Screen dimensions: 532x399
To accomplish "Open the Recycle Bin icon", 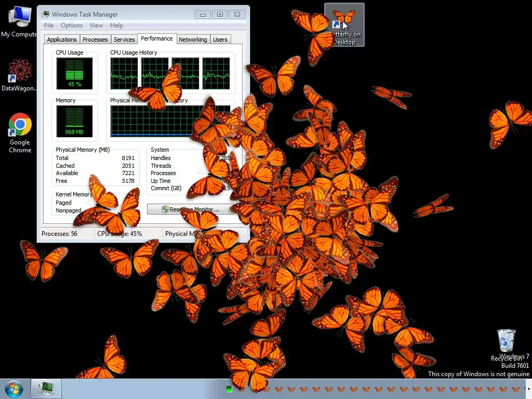I will point(506,345).
